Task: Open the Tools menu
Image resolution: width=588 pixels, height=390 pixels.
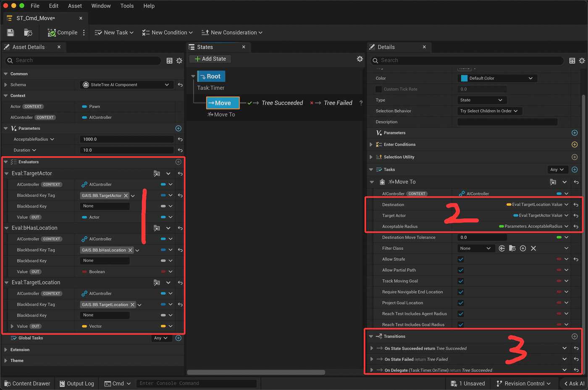Action: click(x=127, y=6)
